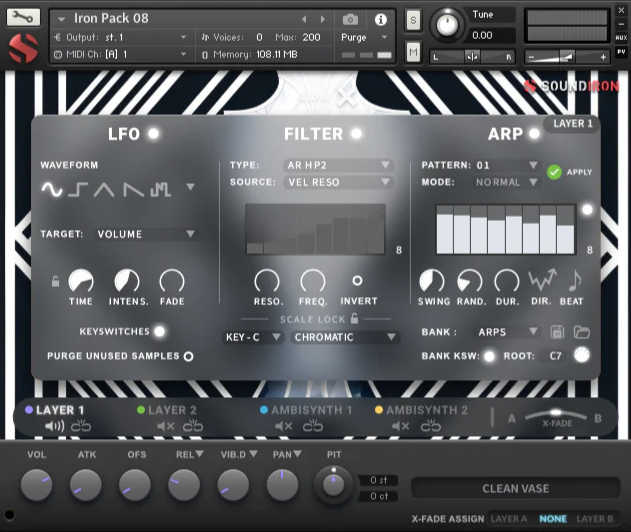Expand the LFO Target dropdown

(x=146, y=234)
